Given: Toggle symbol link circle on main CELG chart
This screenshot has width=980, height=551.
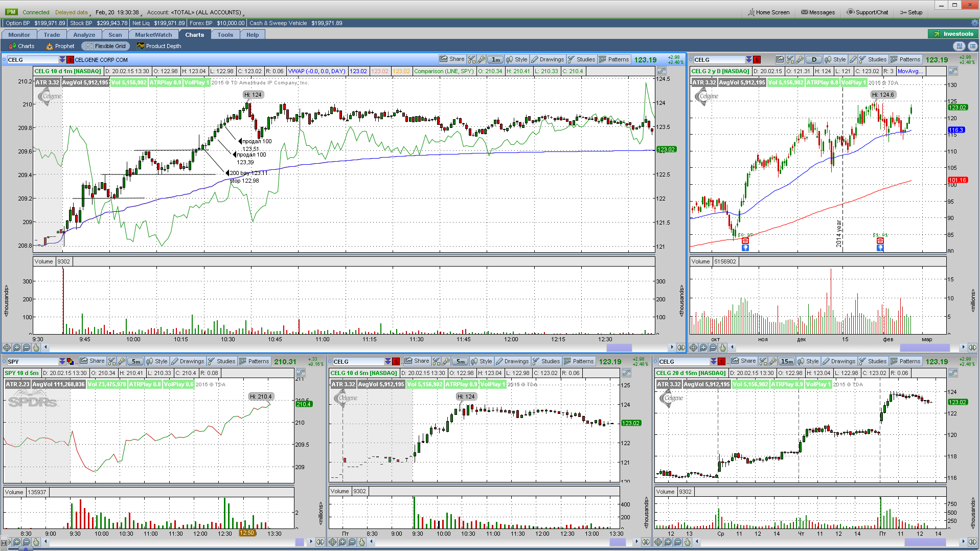Looking at the screenshot, I should click(5, 60).
